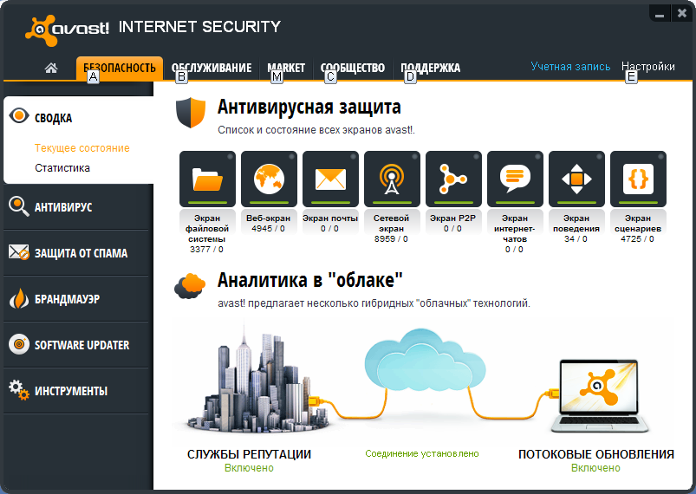Viewport: 696px width, 494px height.
Task: Click Веб-экран 4945 / 0 label
Action: click(x=269, y=223)
